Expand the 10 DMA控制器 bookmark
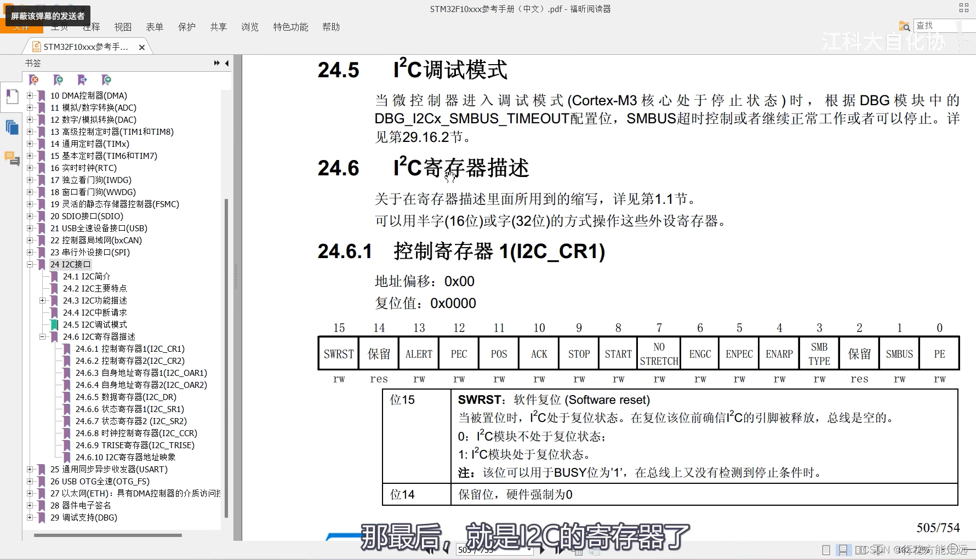 pos(30,95)
